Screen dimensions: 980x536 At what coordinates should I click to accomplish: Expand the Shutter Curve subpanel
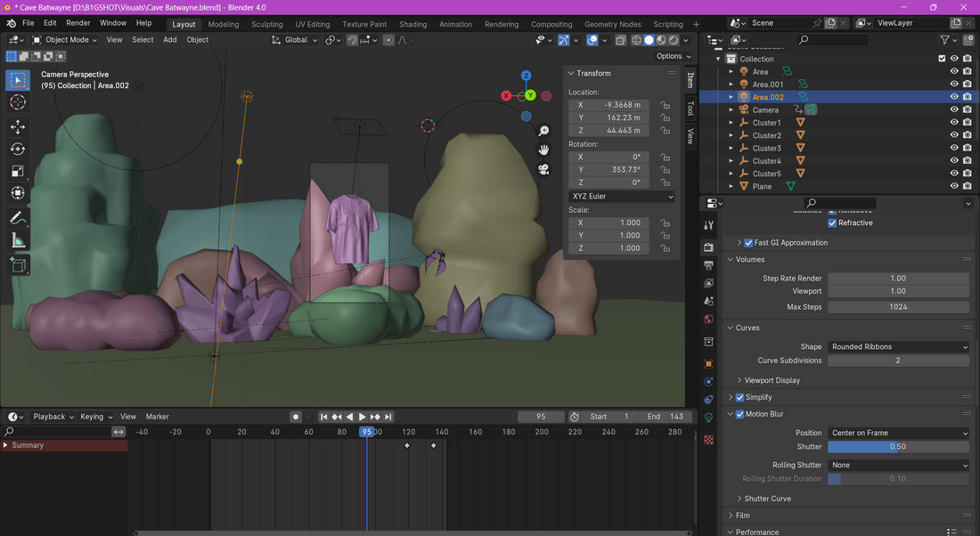(767, 499)
